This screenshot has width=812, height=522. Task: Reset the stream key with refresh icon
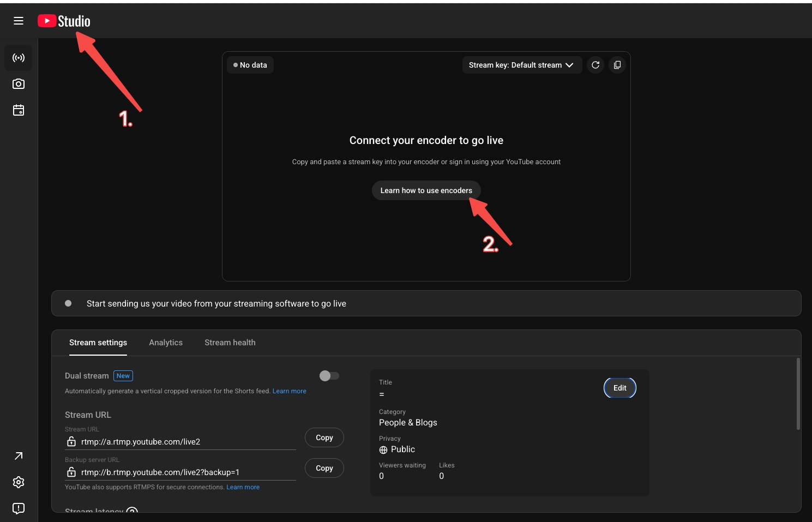(596, 65)
